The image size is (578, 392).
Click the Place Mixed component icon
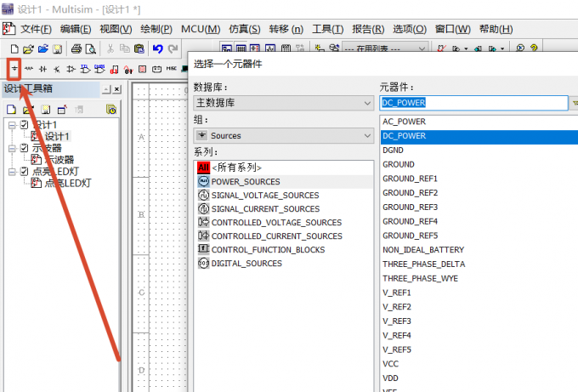pos(128,69)
